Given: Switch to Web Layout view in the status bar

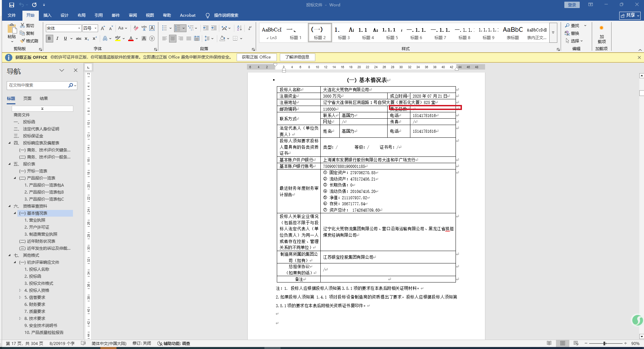Looking at the screenshot, I should [x=576, y=343].
